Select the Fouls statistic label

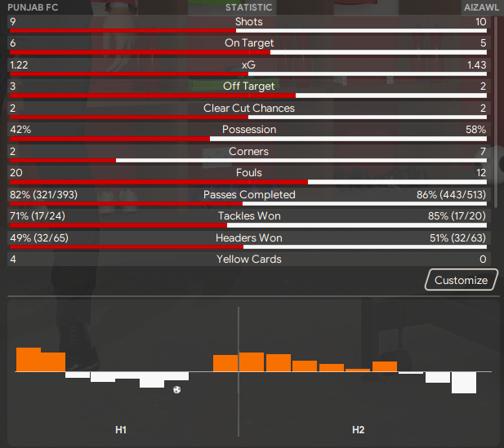point(249,173)
